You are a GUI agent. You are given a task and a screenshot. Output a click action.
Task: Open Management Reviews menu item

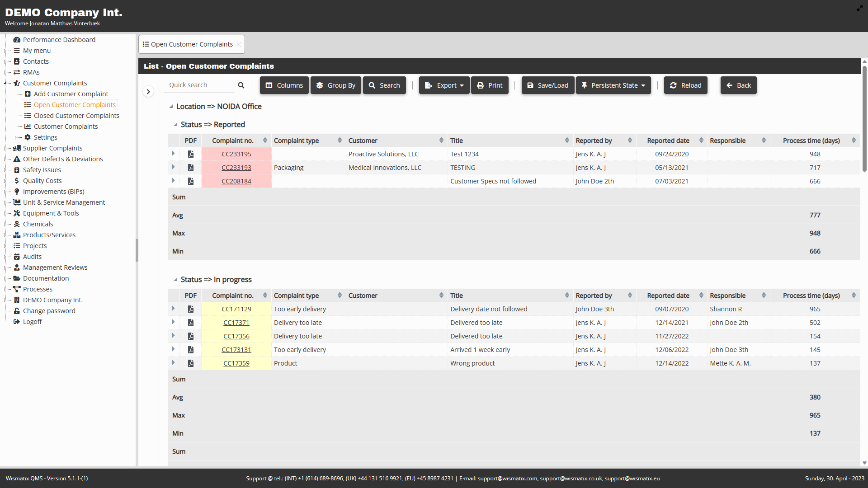click(55, 267)
